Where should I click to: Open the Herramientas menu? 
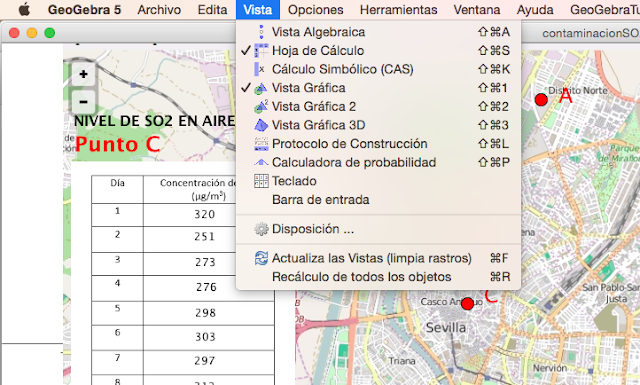[398, 9]
